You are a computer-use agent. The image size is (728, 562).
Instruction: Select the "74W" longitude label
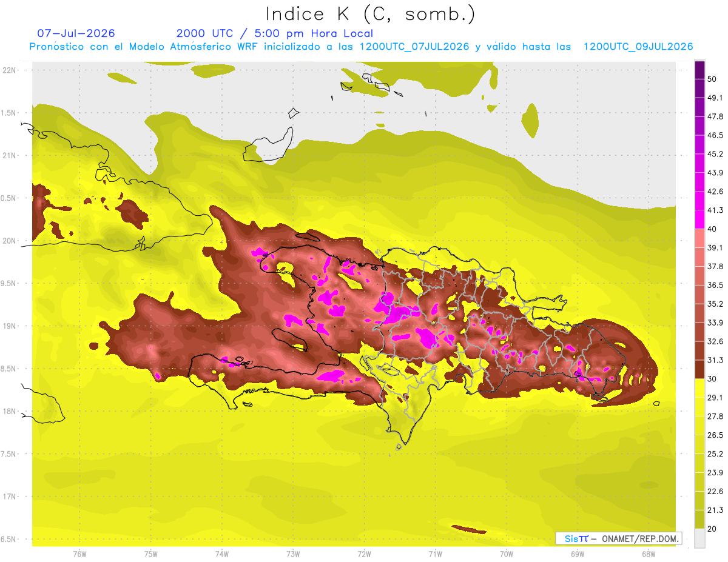tap(222, 554)
